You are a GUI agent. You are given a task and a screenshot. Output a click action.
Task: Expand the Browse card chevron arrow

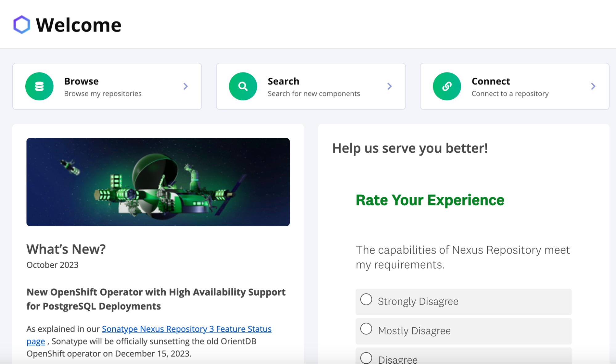click(x=186, y=86)
